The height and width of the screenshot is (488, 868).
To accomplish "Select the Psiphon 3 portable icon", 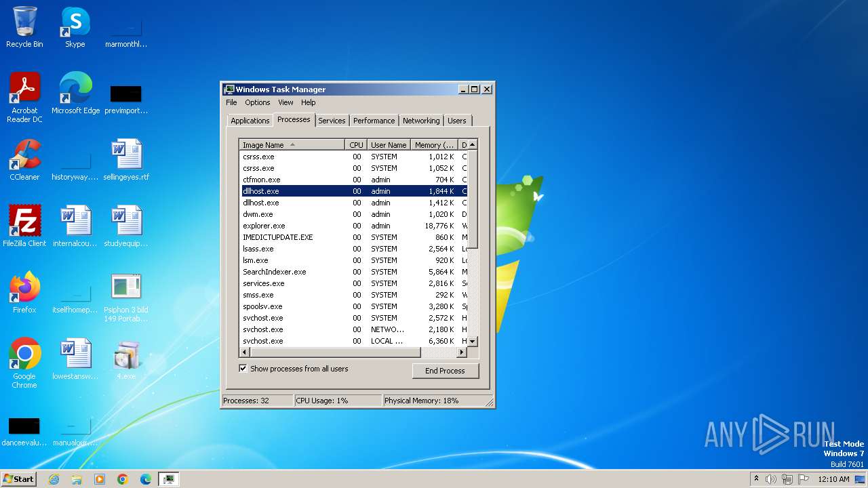I will coord(126,297).
